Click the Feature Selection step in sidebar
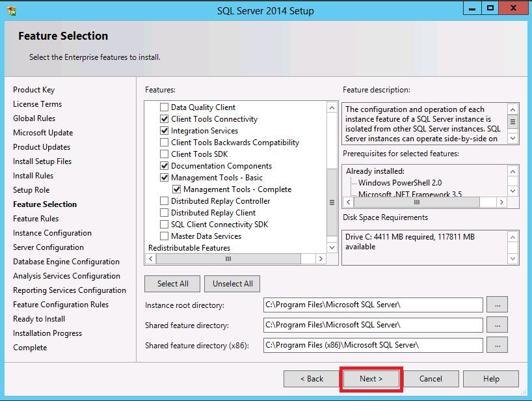 click(x=45, y=204)
